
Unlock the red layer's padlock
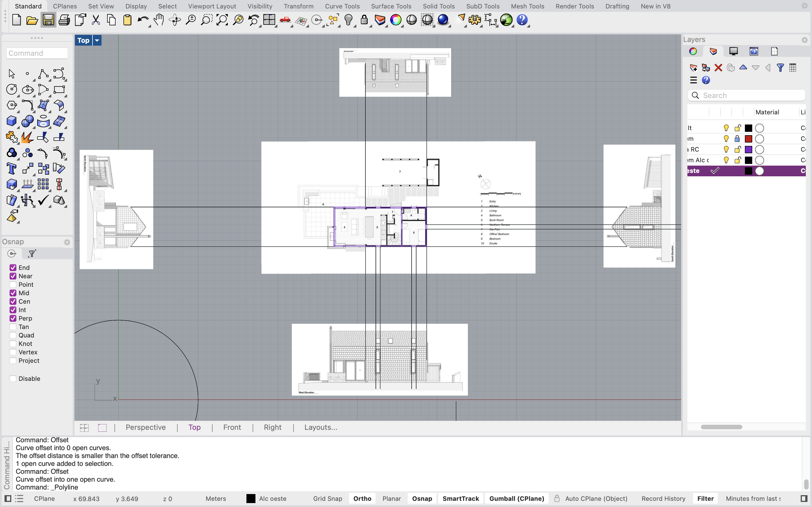pyautogui.click(x=737, y=139)
